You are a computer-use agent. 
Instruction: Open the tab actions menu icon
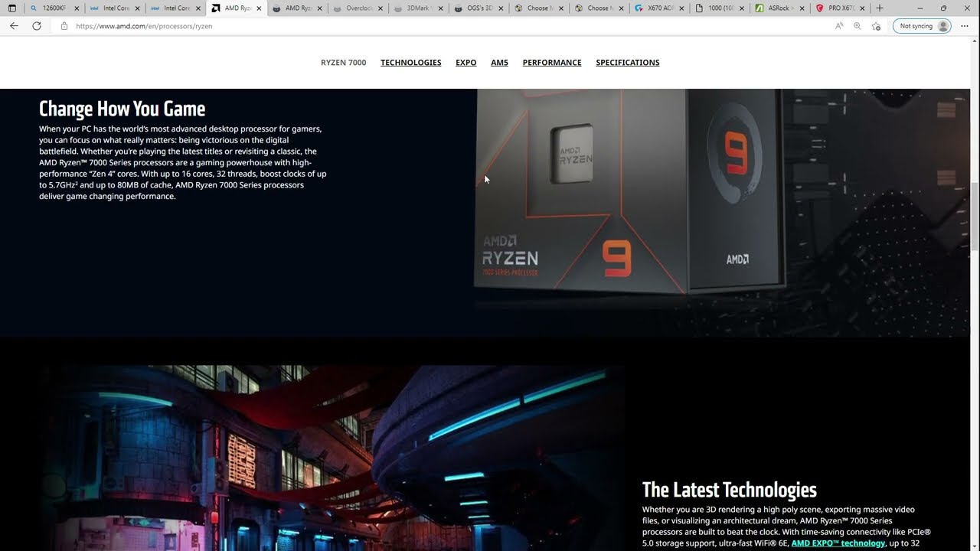click(11, 8)
